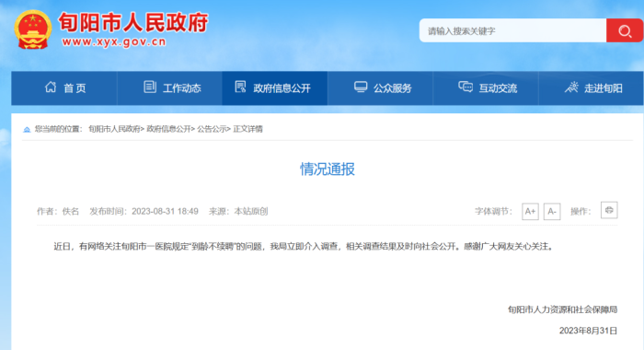Screen dimensions: 644x350
Task: Decrease font size with A- button
Action: [x=552, y=212]
